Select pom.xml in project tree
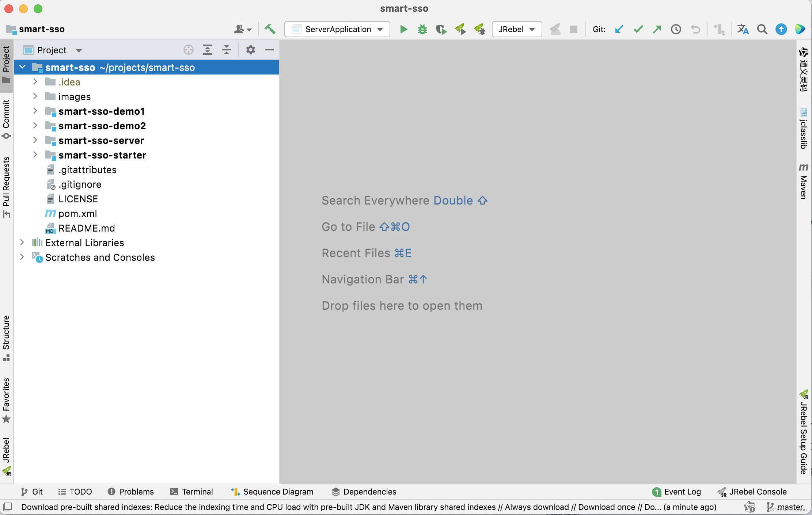This screenshot has width=812, height=515. pos(77,214)
